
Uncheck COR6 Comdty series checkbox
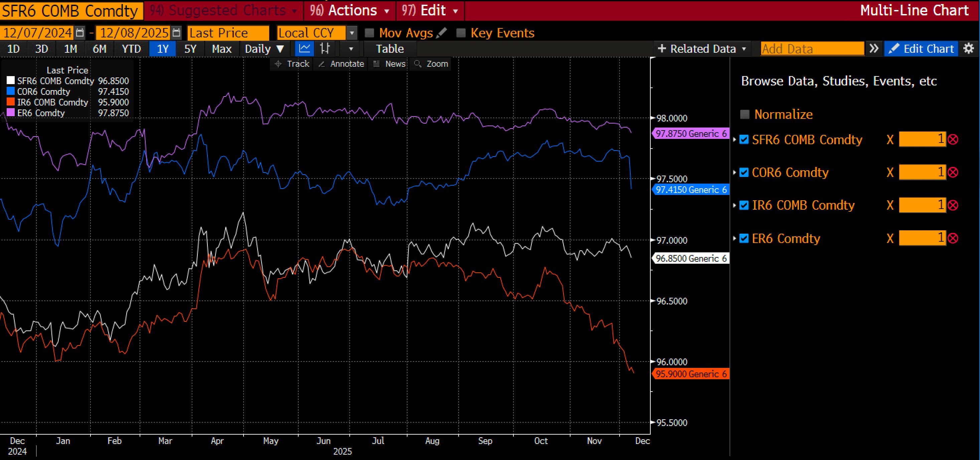click(x=744, y=173)
